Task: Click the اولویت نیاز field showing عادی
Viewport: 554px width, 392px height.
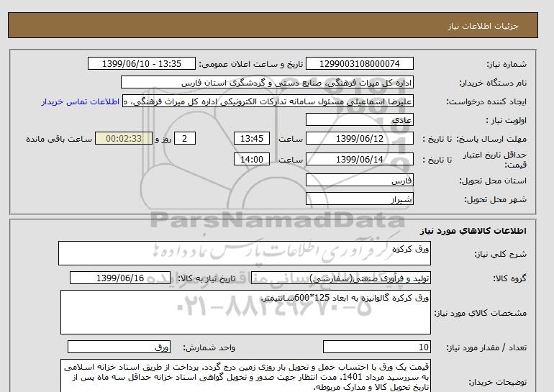Action: (359, 119)
